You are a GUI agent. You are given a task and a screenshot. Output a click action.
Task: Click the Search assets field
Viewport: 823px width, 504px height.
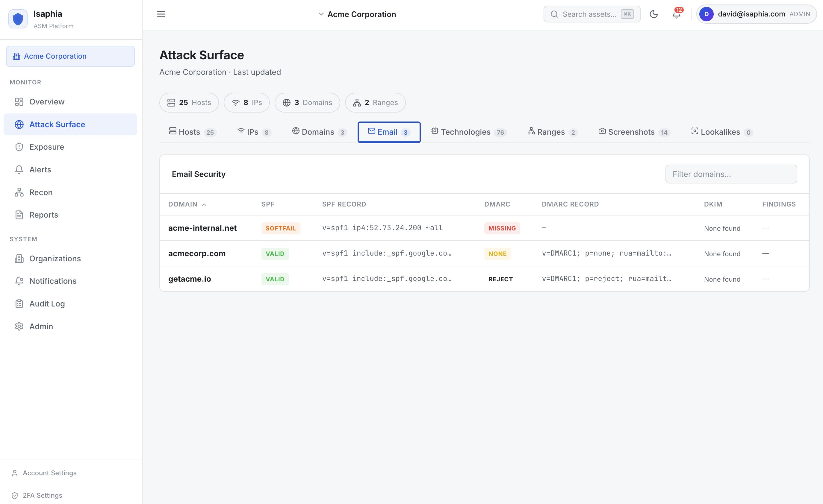pos(591,14)
